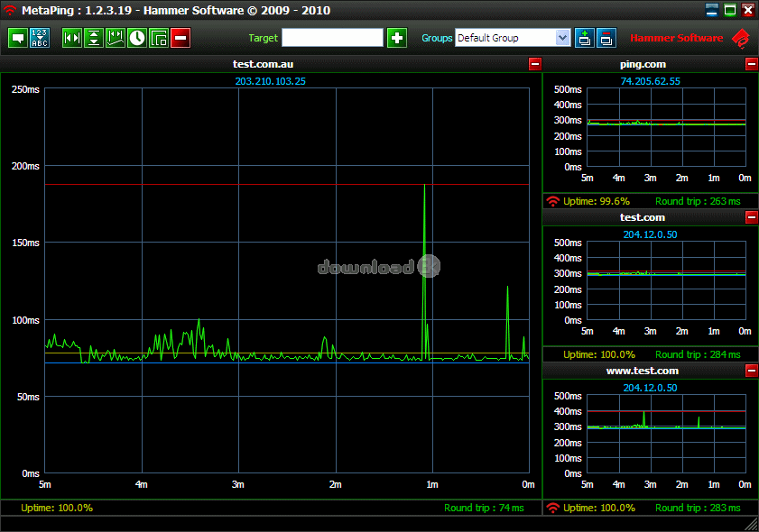The width and height of the screenshot is (759, 532).
Task: Click the Round trip : 283 ms readout
Action: click(x=698, y=508)
